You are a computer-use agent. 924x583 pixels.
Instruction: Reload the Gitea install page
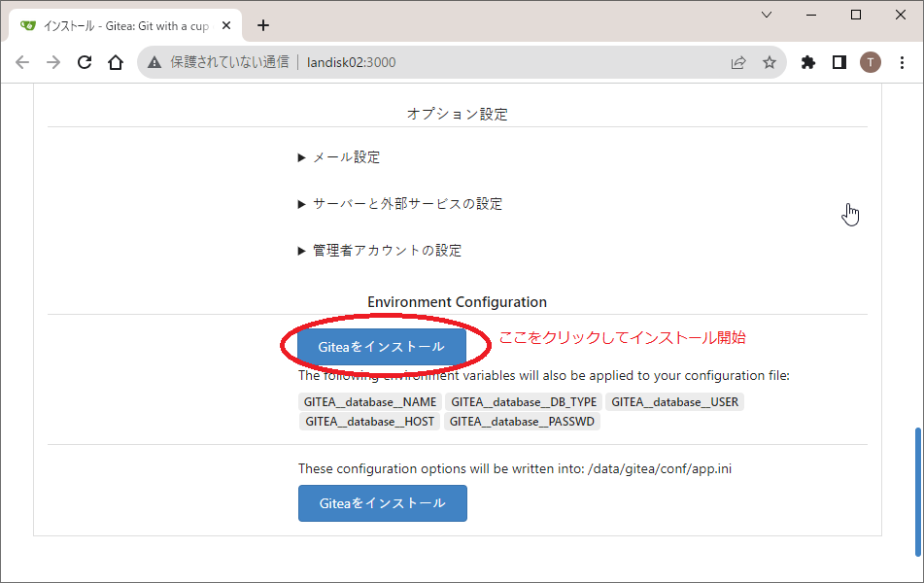pos(85,62)
